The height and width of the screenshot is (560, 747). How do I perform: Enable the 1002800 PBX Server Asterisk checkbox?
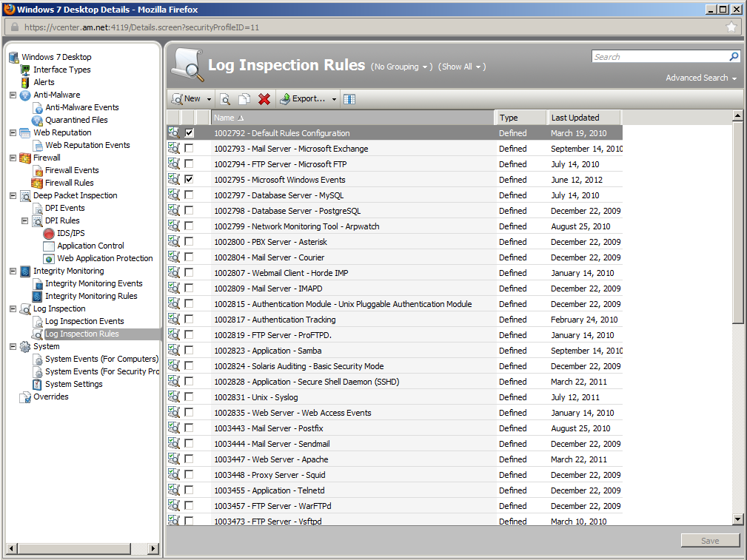pyautogui.click(x=189, y=241)
